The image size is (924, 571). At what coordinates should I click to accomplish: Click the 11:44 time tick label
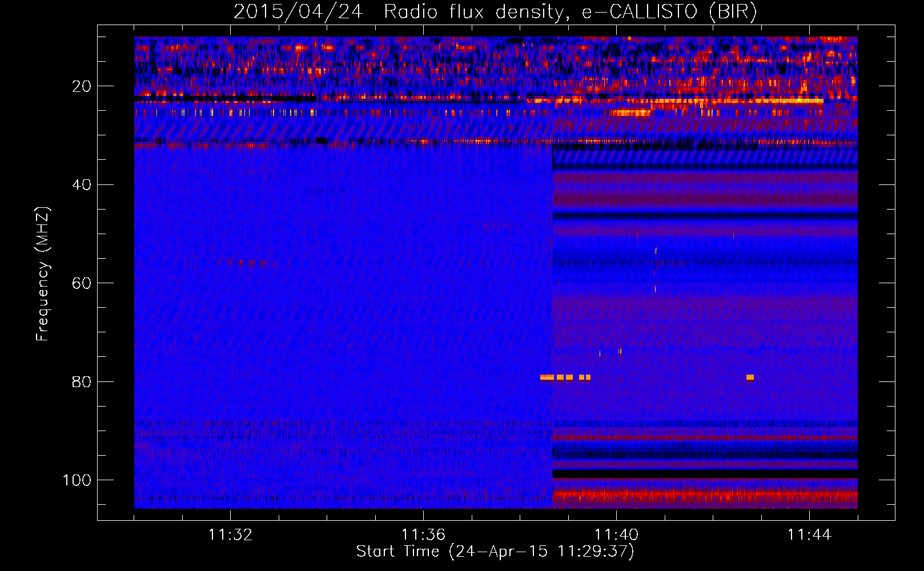(x=809, y=535)
